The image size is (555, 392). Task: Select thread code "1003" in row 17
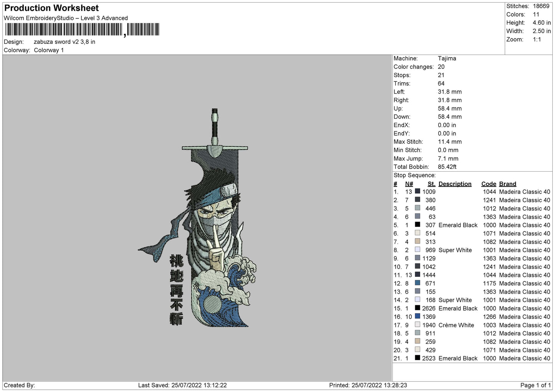(490, 325)
